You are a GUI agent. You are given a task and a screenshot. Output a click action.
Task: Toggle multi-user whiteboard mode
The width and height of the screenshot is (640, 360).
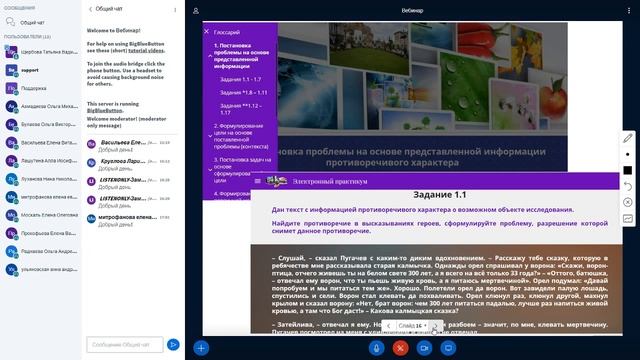pyautogui.click(x=628, y=219)
